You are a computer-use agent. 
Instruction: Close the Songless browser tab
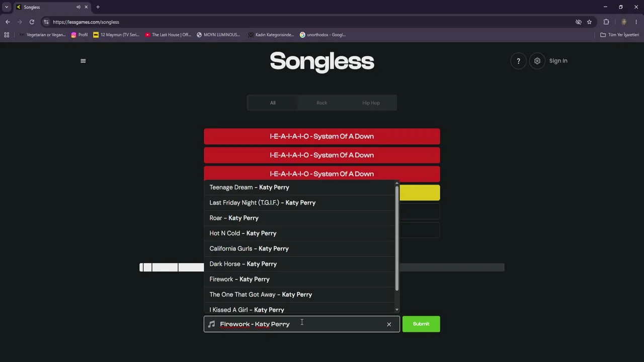click(x=86, y=7)
